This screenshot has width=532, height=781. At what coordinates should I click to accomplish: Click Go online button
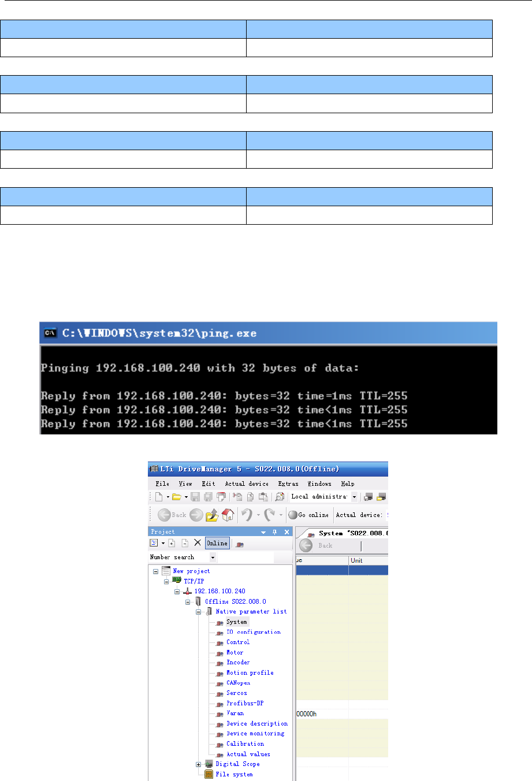pos(308,515)
